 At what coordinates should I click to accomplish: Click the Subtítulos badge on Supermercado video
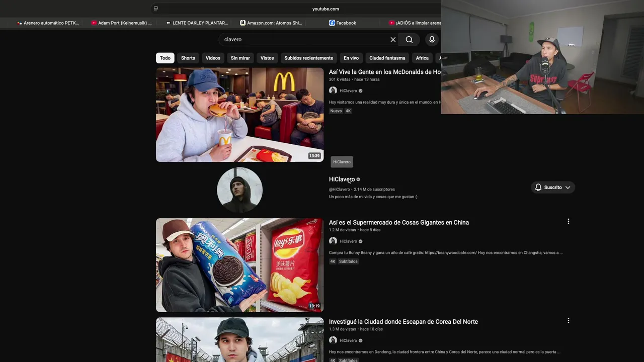348,261
